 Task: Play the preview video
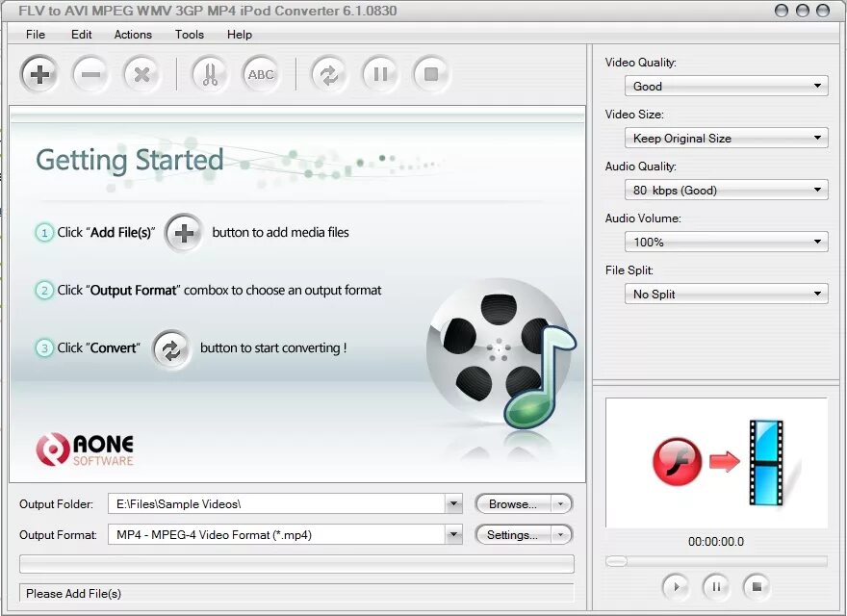676,586
